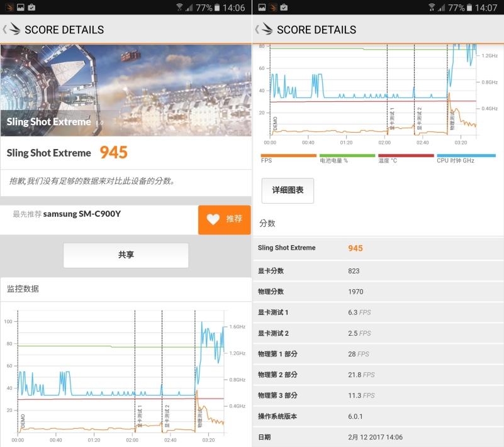Tap the shopping bag notification icon in the 14:07 status bar
Image resolution: width=504 pixels, height=447 pixels.
(x=284, y=8)
